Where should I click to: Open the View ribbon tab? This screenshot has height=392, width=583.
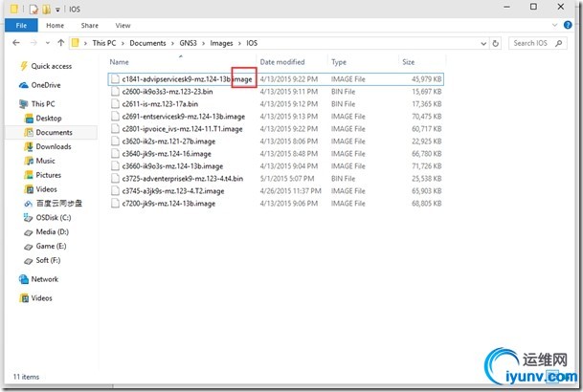coord(123,25)
